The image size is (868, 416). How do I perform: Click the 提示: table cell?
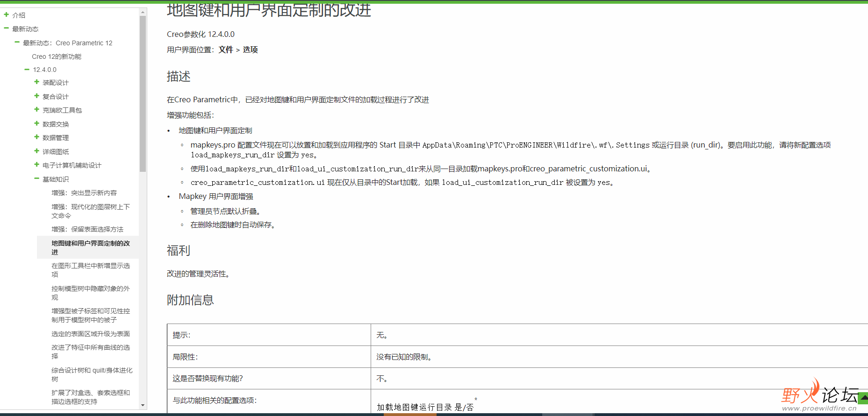coord(269,335)
